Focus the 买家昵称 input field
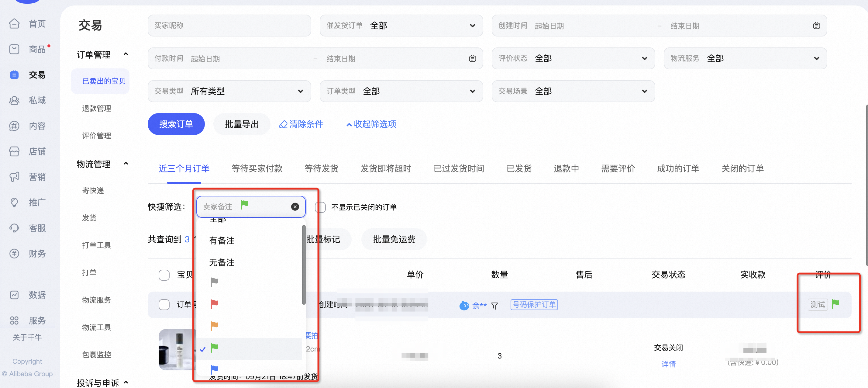Image resolution: width=868 pixels, height=388 pixels. (x=229, y=26)
